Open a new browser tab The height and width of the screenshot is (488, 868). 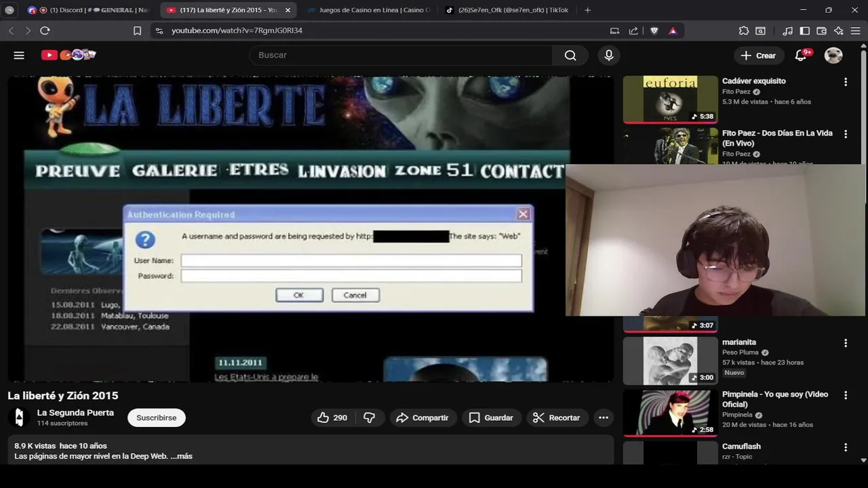click(x=587, y=10)
